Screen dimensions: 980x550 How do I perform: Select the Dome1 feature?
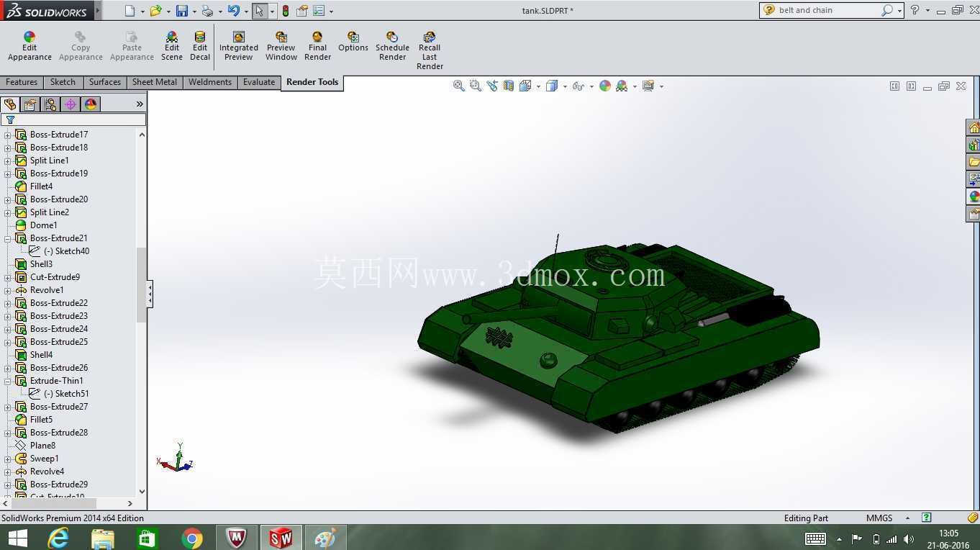point(43,225)
